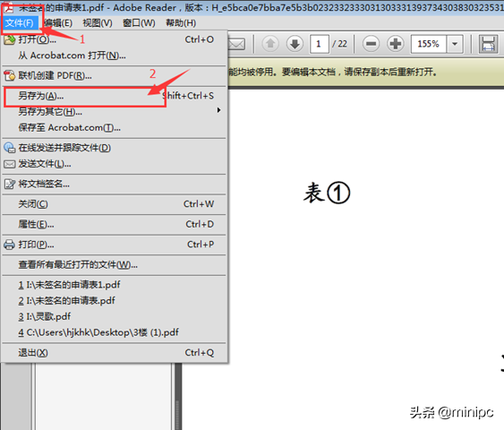Open recent file 2 I:\未签名的申请表.pdf

(114, 301)
